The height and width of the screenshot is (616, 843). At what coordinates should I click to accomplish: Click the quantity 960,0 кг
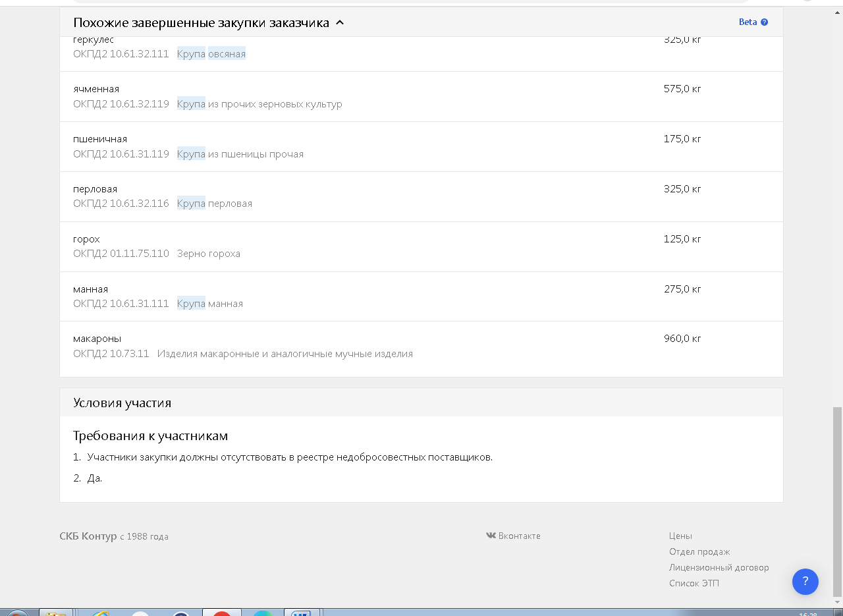(x=682, y=339)
